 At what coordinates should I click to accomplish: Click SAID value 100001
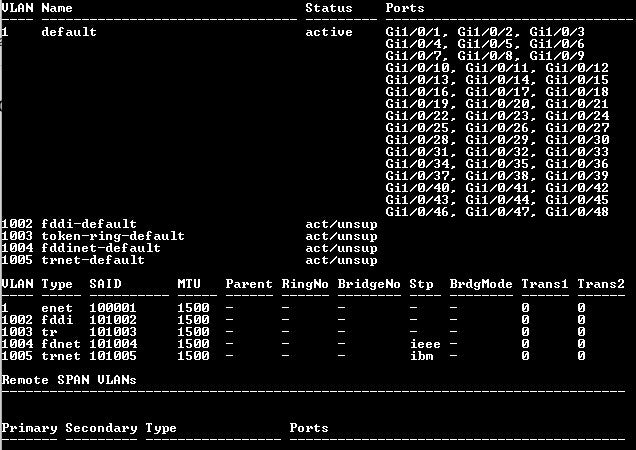pyautogui.click(x=113, y=308)
